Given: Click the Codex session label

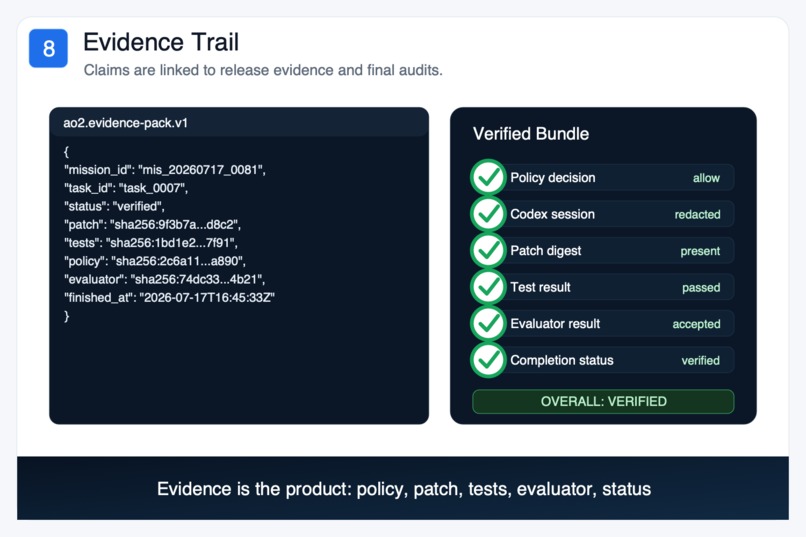Looking at the screenshot, I should click(x=552, y=214).
